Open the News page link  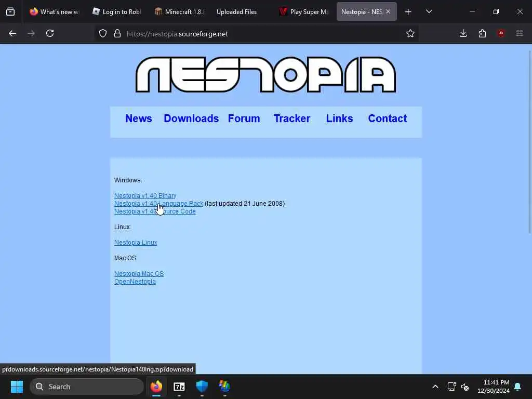tap(138, 118)
